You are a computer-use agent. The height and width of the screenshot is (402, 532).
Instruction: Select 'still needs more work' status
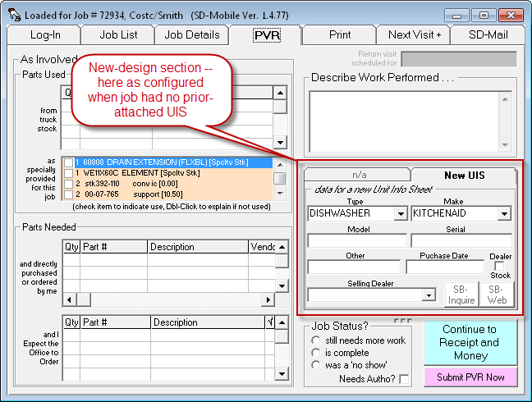click(x=316, y=340)
